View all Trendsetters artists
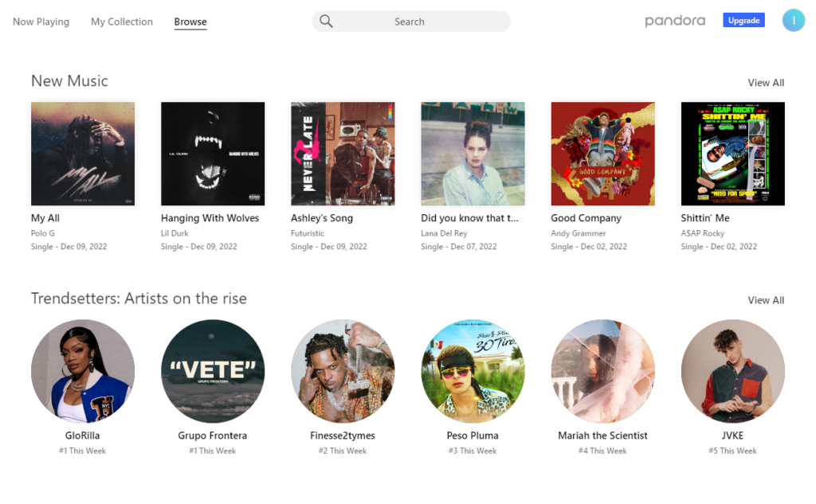Image resolution: width=816 pixels, height=504 pixels. pos(766,300)
